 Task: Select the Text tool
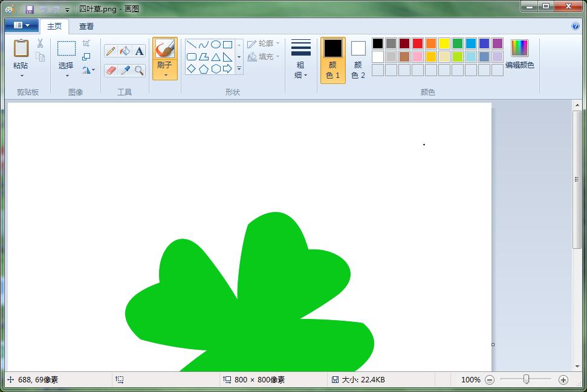tap(139, 51)
